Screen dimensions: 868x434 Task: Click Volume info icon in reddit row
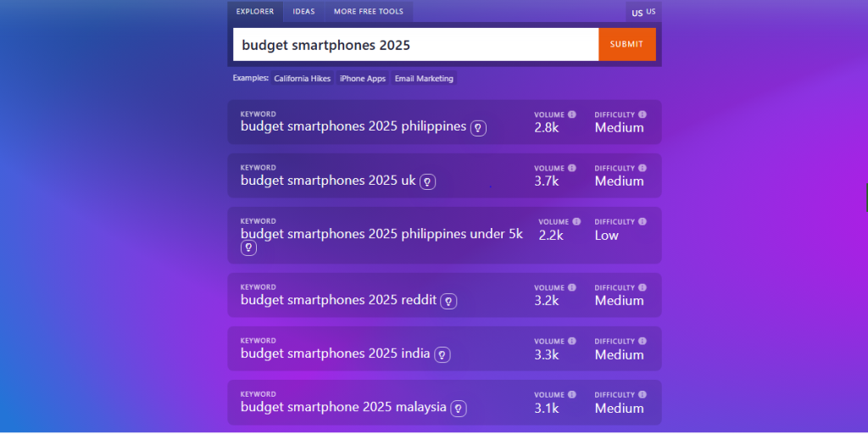point(572,287)
